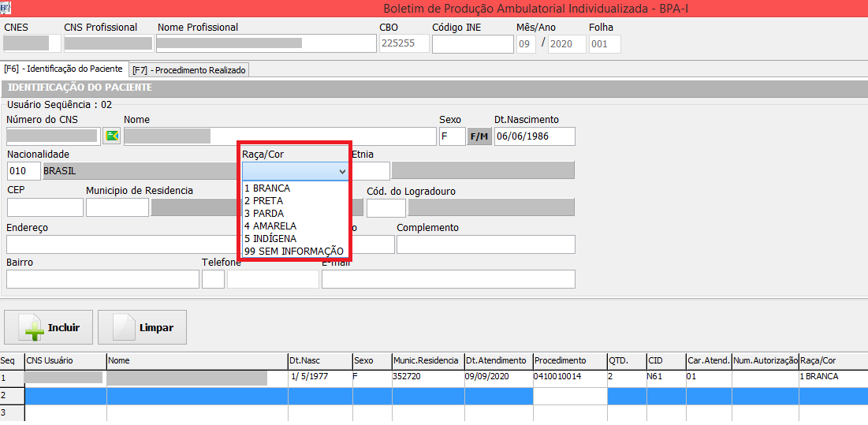This screenshot has width=868, height=425.
Task: Collapse the Raça/Cor dropdown arrow
Action: 341,171
